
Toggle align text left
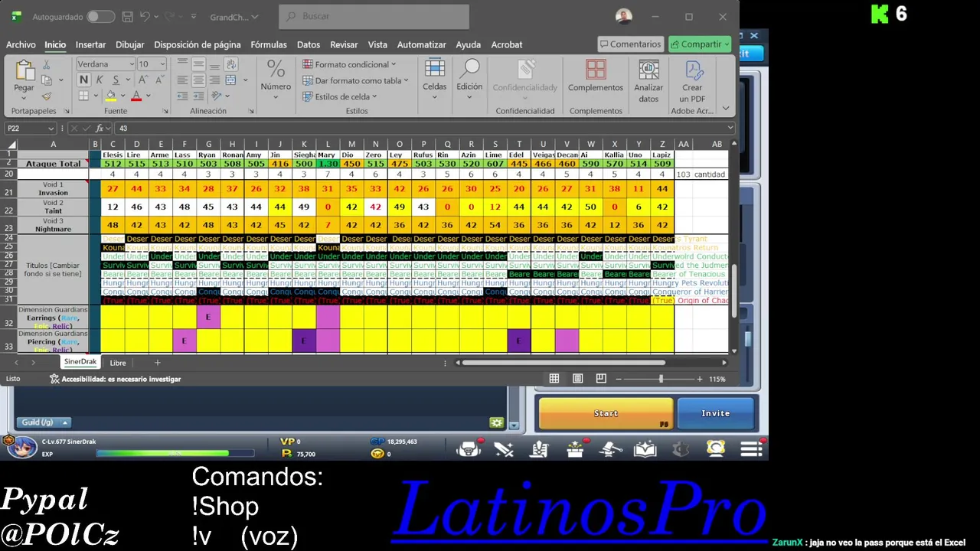(x=182, y=80)
